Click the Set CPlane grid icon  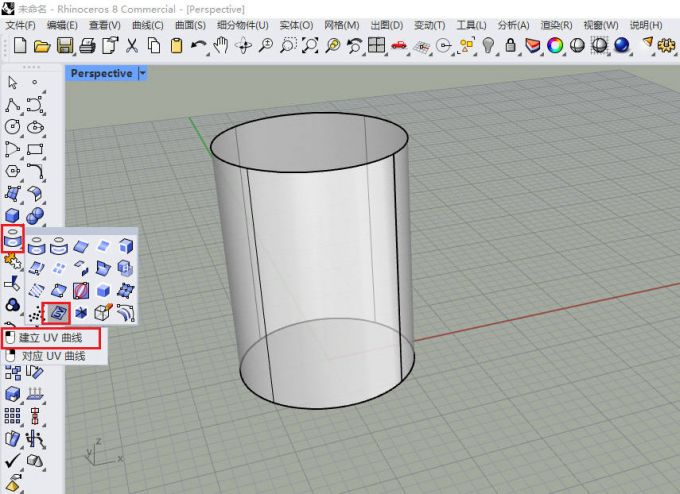pos(421,46)
